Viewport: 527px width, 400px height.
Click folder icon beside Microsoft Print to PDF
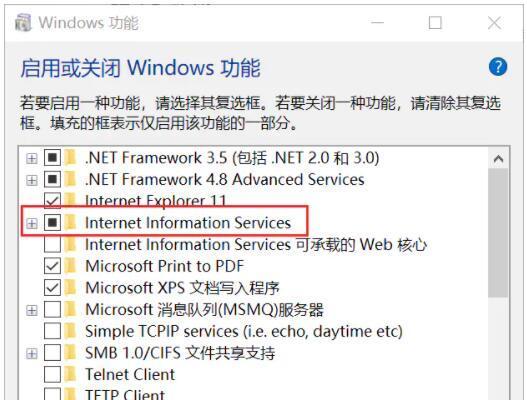pos(71,266)
